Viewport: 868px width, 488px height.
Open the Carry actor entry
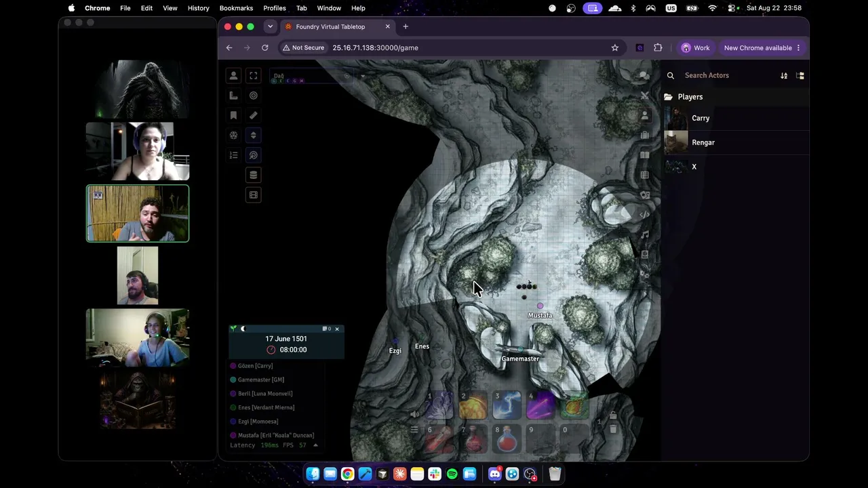click(736, 118)
